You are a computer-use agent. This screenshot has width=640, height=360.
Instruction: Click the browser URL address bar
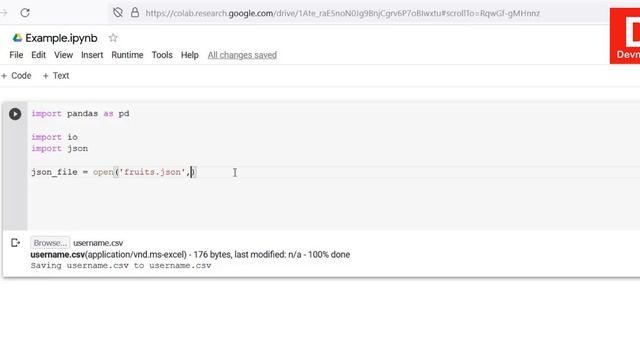342,13
